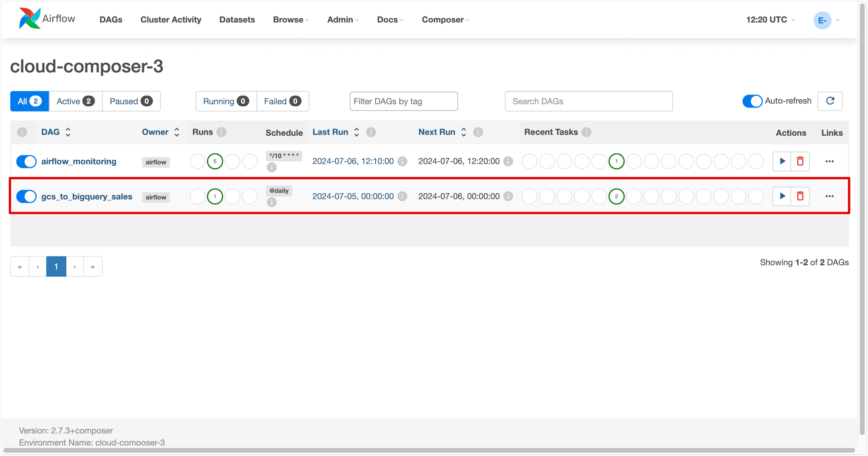Delete the airflow_monitoring DAG via trash icon
Screen dimensions: 868x456
point(800,161)
